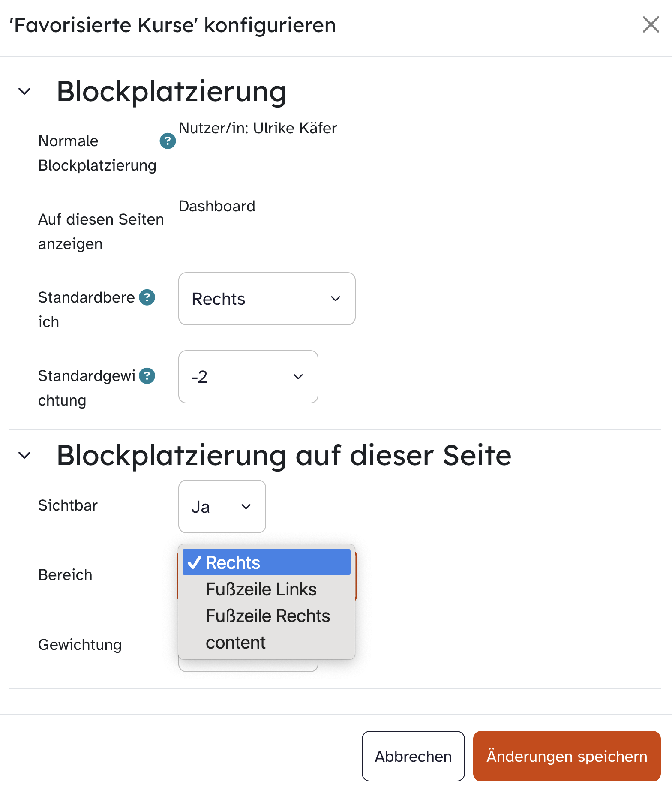The height and width of the screenshot is (793, 672).
Task: Open the Sichtbar dropdown showing Ja
Action: 222,506
